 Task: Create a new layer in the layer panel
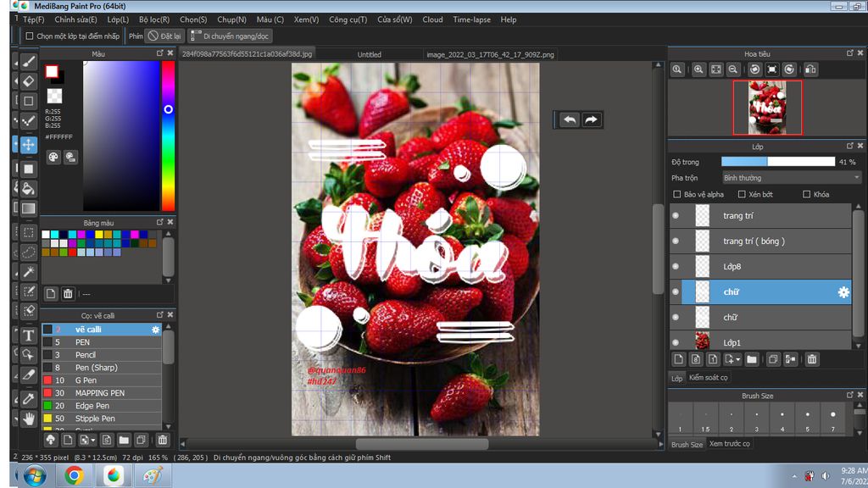point(679,359)
